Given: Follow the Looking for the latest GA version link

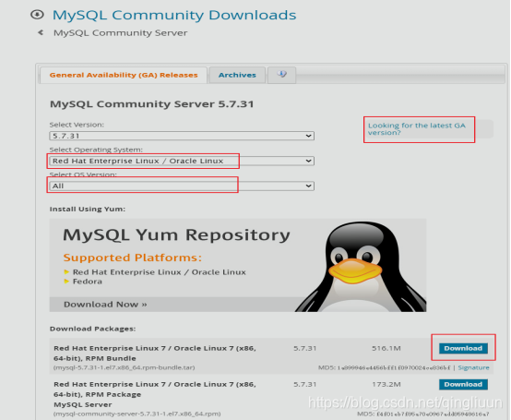Looking at the screenshot, I should (417, 129).
